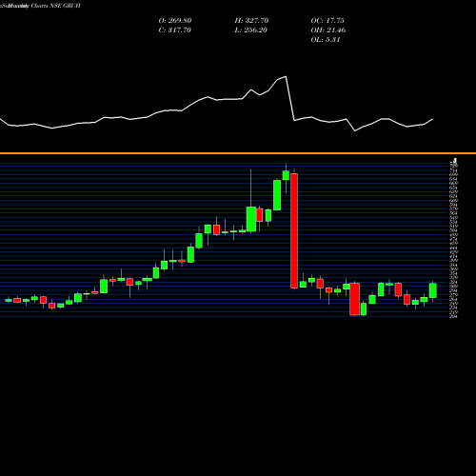Click the chart title ending in NSE GRUH
This screenshot has height=476, width=476.
point(40,6)
